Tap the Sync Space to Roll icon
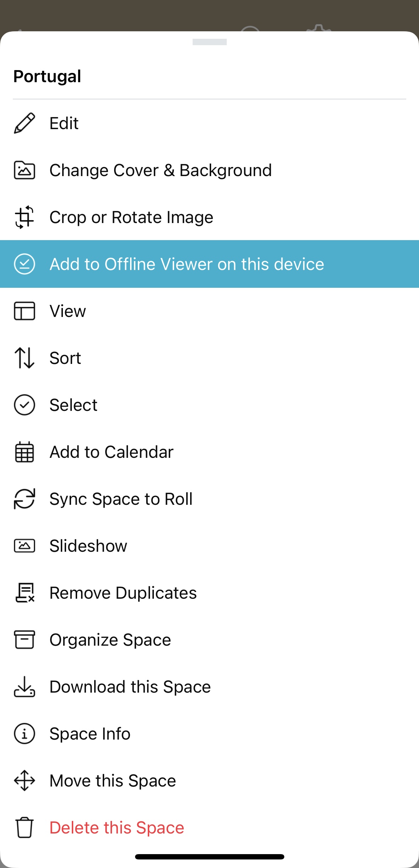 pyautogui.click(x=24, y=499)
